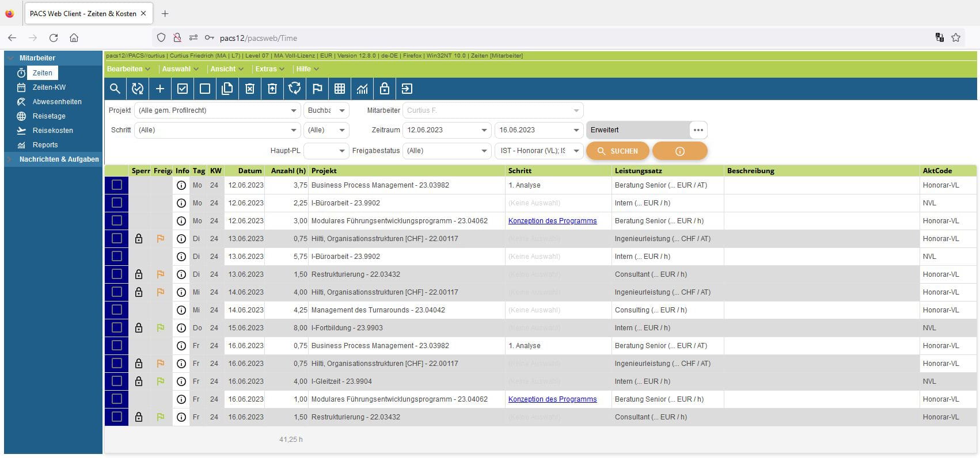The image size is (980, 458).
Task: Tick checkbox for Management des Turnarounds row
Action: [117, 310]
